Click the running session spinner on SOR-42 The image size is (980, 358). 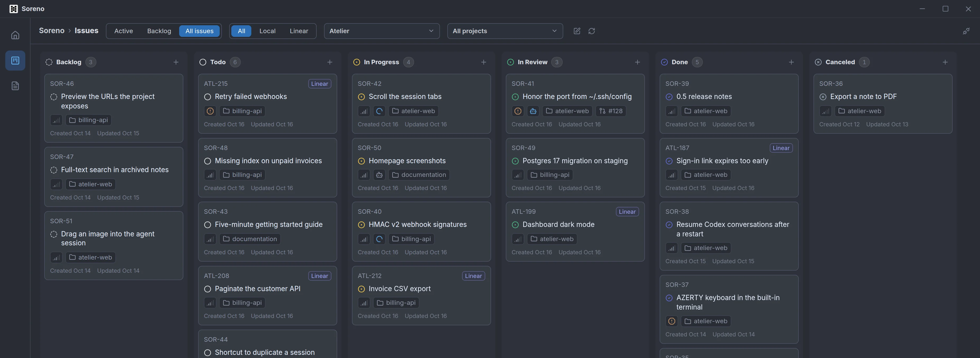coord(379,111)
